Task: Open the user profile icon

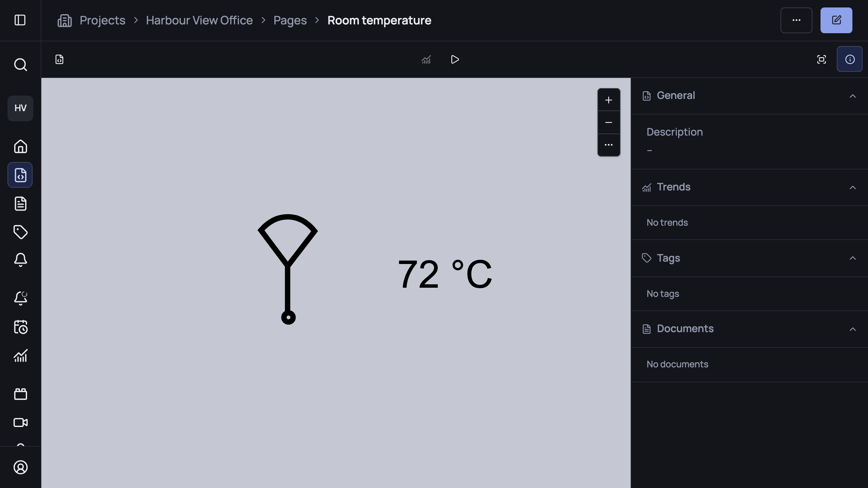Action: pos(20,467)
